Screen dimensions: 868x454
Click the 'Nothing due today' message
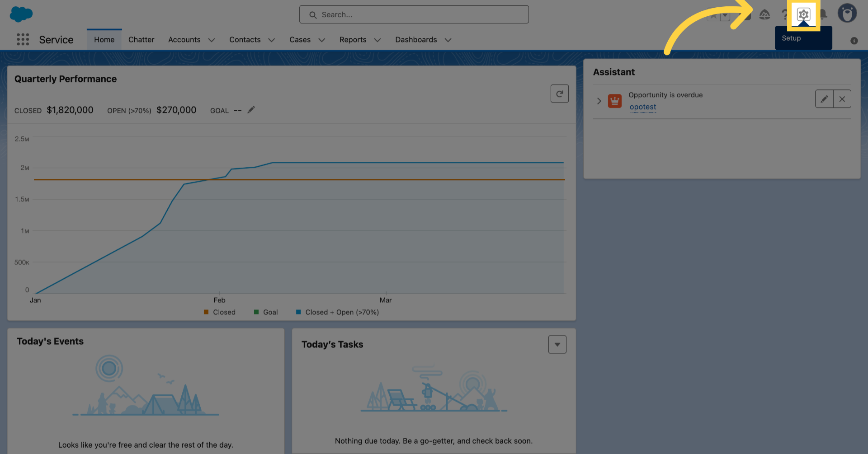coord(434,441)
